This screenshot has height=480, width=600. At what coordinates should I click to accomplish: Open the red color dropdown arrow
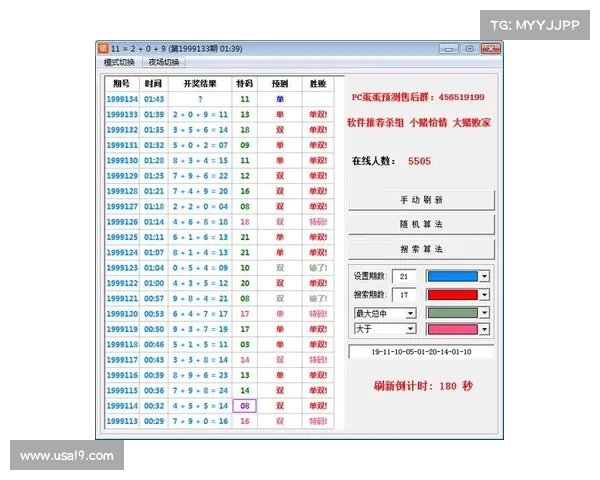click(484, 295)
